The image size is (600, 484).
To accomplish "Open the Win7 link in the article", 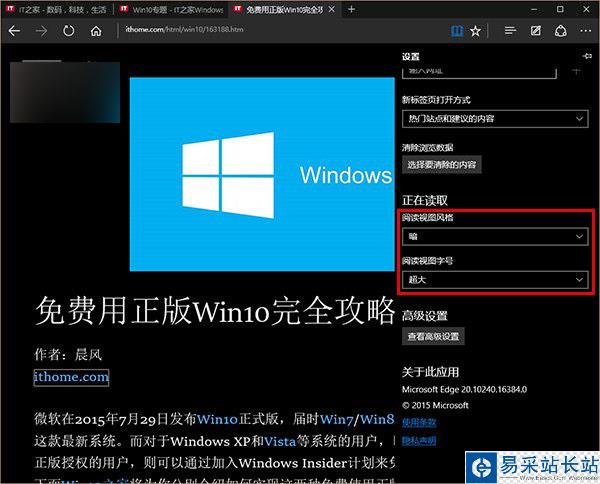I will (336, 420).
